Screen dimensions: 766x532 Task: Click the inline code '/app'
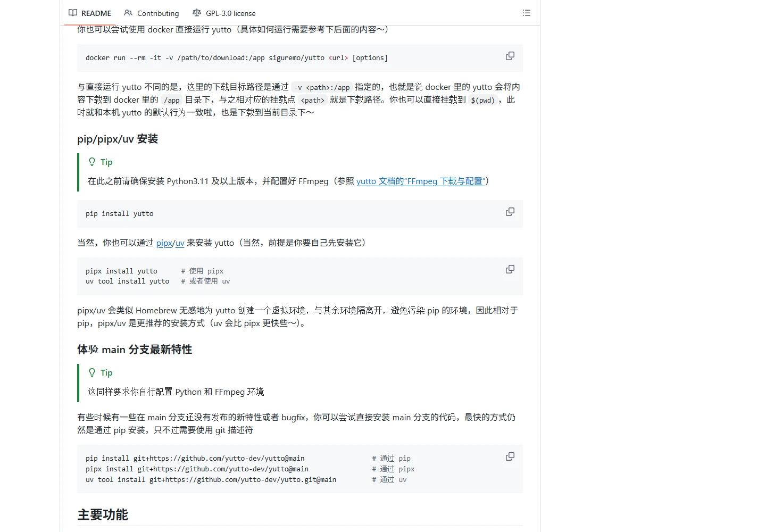pyautogui.click(x=172, y=100)
